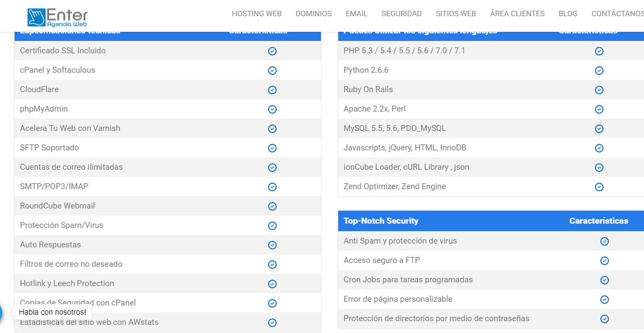The width and height of the screenshot is (644, 333).
Task: Click the 'PHP 5.3 / 5.4 / 5.5' text
Action: [x=405, y=51]
